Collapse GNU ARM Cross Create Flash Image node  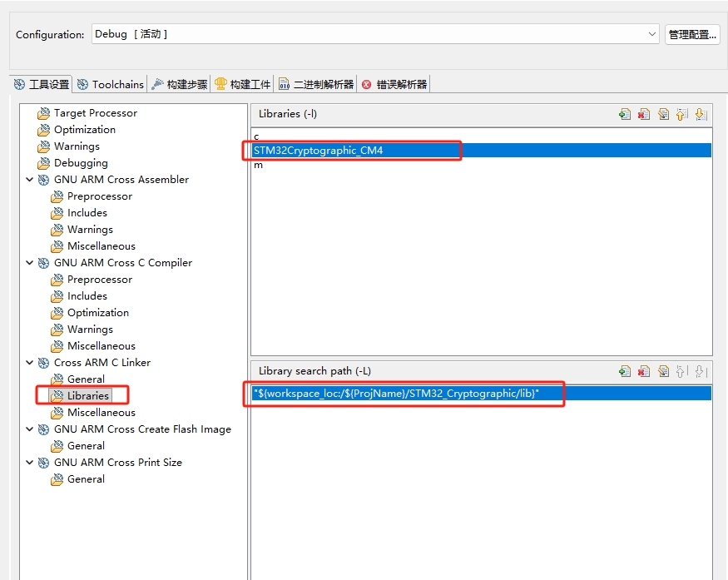[30, 429]
